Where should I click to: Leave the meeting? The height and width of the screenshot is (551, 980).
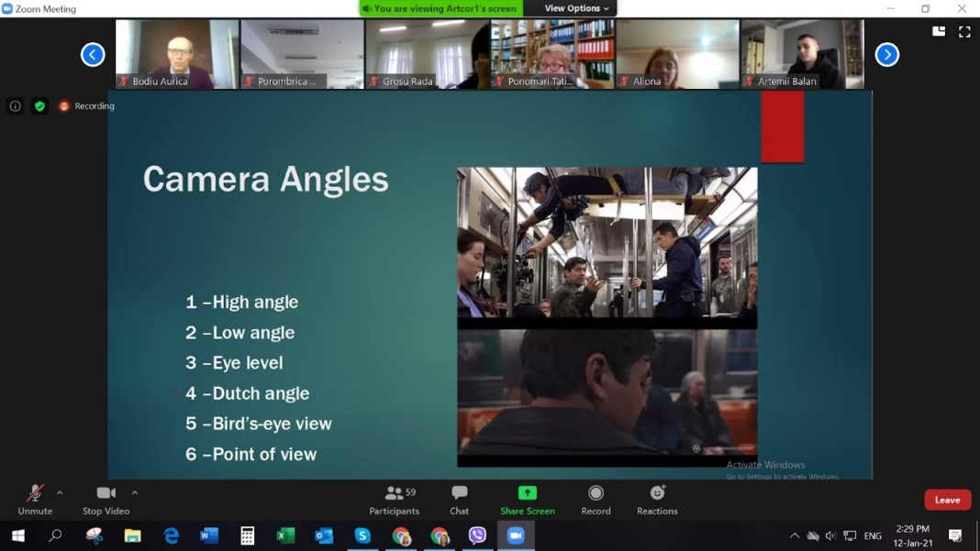[x=948, y=500]
